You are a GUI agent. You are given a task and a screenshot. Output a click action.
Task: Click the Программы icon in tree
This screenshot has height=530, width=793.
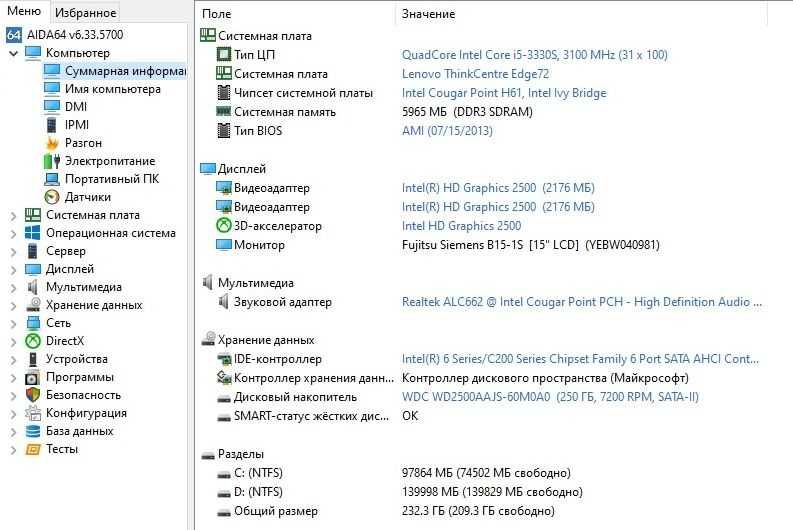pos(33,377)
